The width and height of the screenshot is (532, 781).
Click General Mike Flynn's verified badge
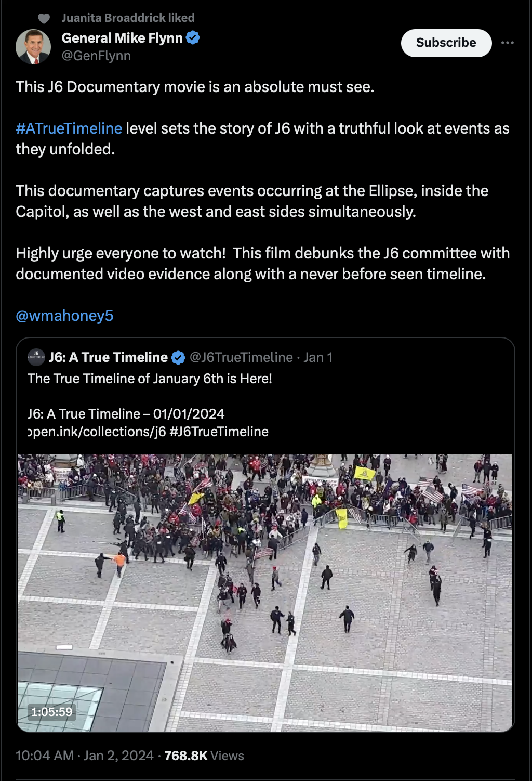coord(193,38)
